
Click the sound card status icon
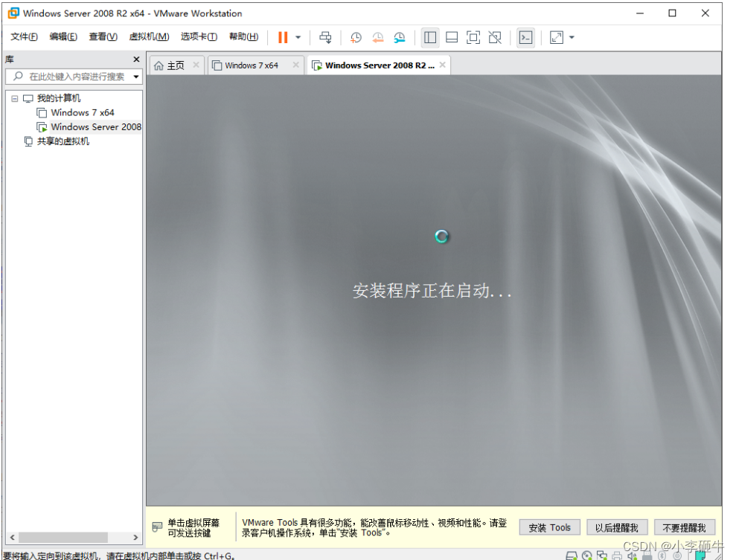(632, 556)
